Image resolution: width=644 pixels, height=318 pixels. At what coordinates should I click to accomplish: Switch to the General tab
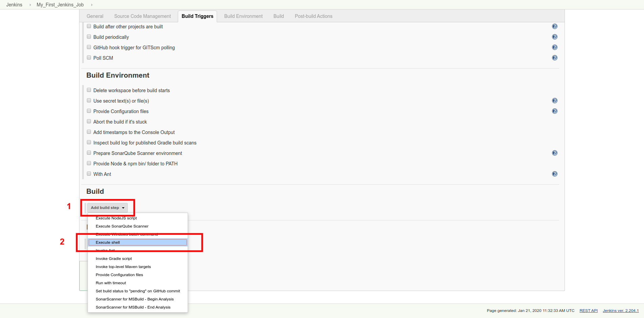(x=95, y=16)
